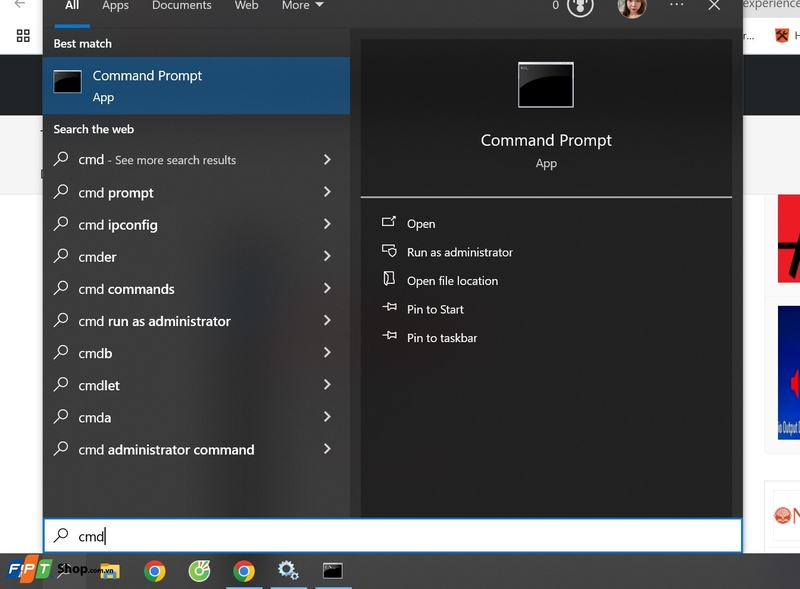
Task: Select the cmd commands web suggestion
Action: 126,289
